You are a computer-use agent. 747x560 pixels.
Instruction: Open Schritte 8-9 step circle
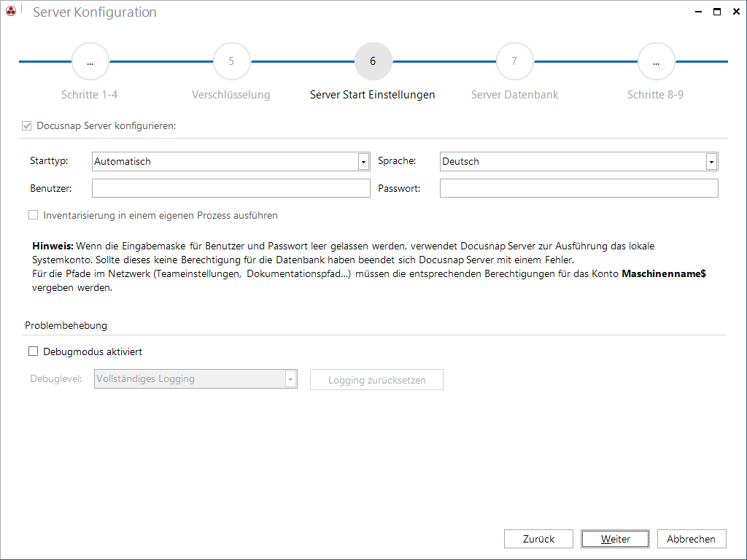coord(657,61)
